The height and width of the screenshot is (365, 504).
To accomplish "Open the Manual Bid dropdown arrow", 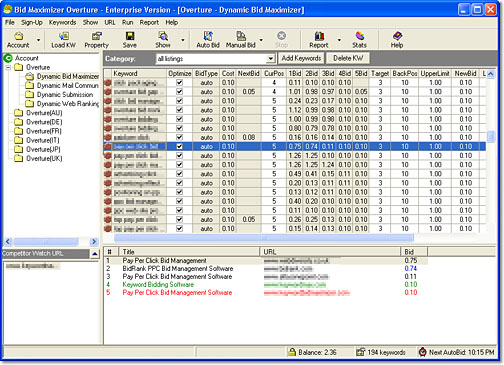I will click(261, 40).
